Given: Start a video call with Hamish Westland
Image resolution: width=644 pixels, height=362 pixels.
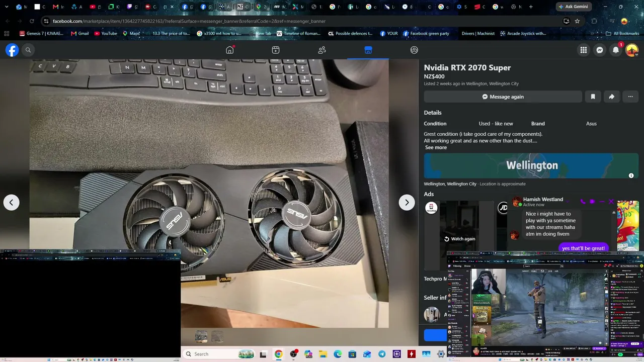Looking at the screenshot, I should (592, 202).
